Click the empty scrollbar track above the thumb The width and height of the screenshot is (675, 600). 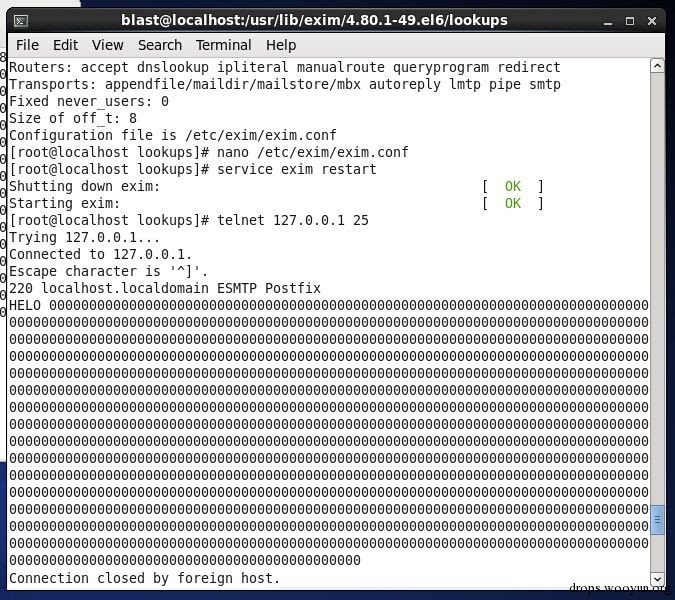[x=657, y=288]
